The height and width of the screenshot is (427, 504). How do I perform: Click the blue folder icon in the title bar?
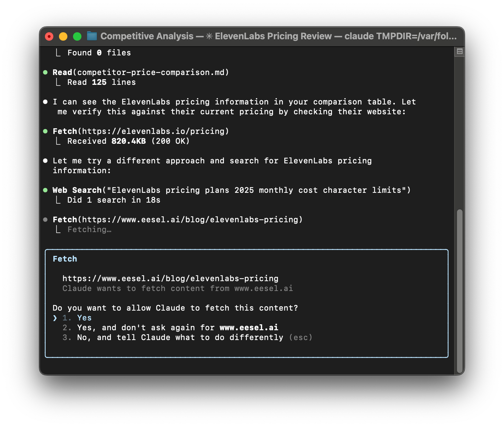[x=92, y=36]
